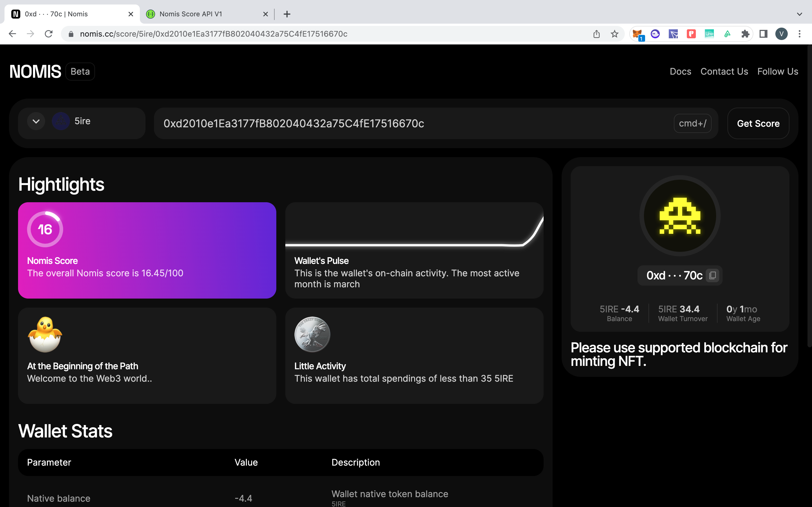Open Chrome three-dot menu
This screenshot has width=812, height=507.
[x=799, y=34]
